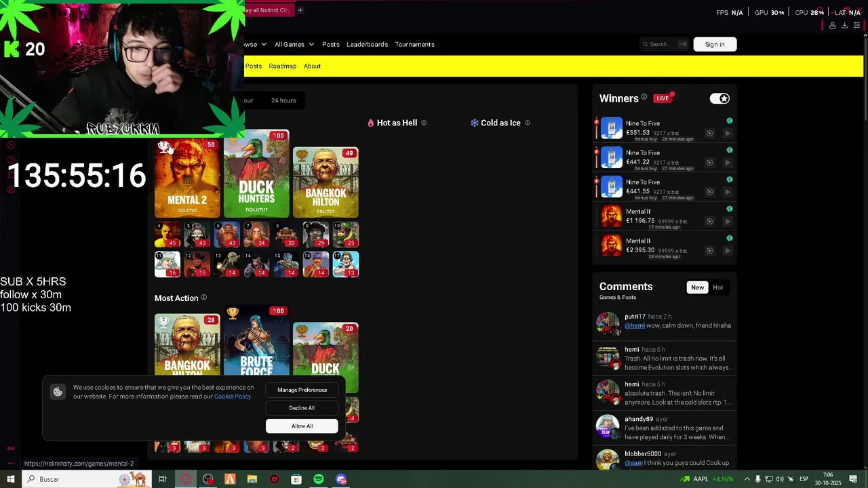Play the €551.53 Nine To Five win replay
This screenshot has width=868, height=488.
(728, 133)
